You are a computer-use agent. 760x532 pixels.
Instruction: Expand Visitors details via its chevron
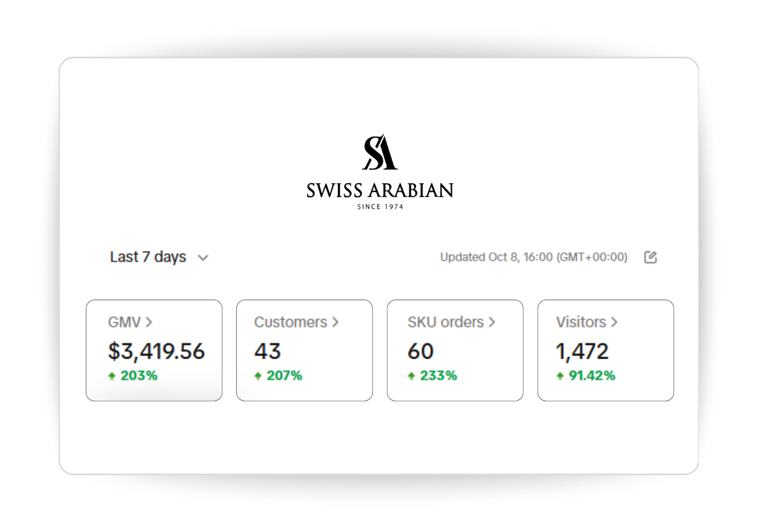point(614,322)
